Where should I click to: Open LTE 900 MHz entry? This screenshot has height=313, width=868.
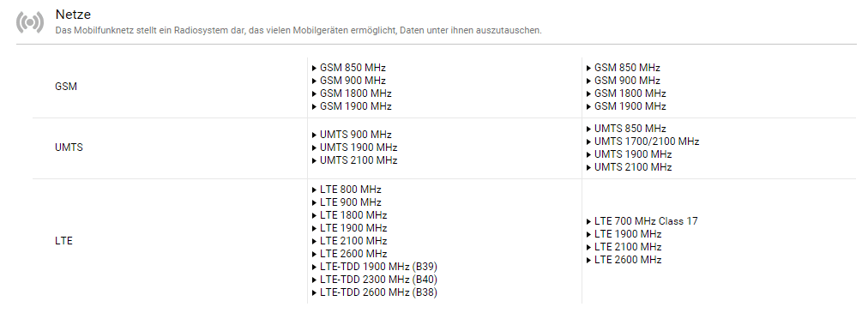click(x=347, y=202)
